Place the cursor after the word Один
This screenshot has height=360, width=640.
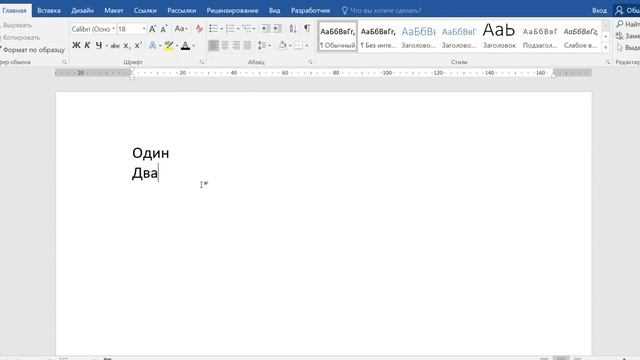tap(170, 153)
